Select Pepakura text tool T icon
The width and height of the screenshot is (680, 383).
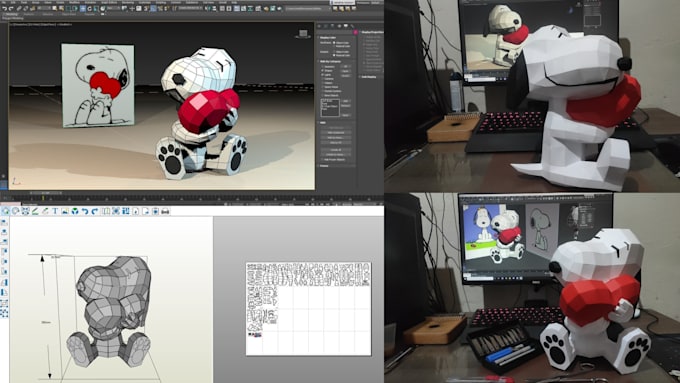(55, 211)
